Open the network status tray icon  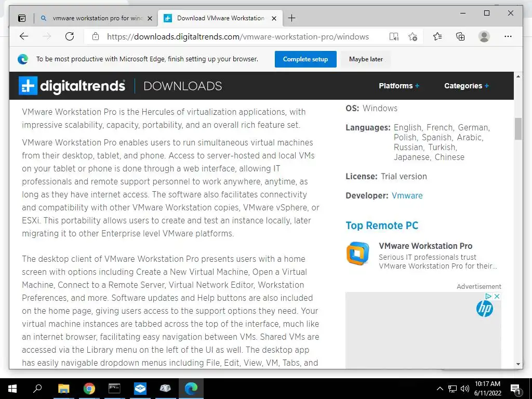point(453,389)
